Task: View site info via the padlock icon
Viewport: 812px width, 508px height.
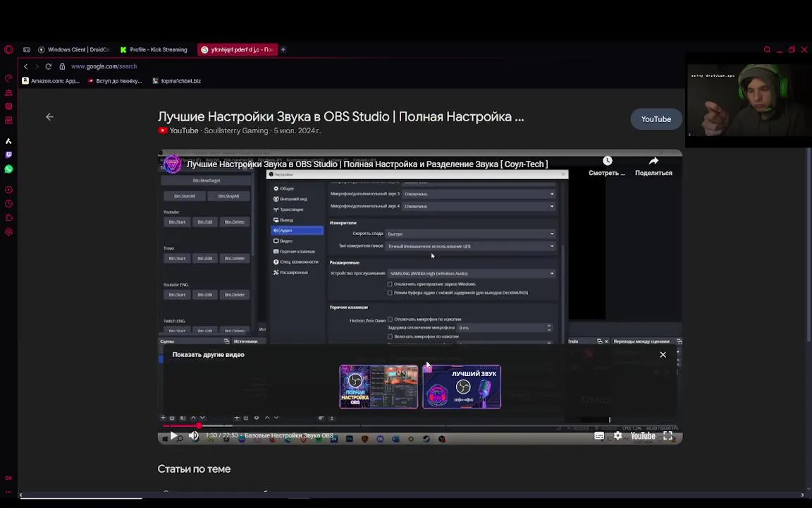Action: pos(62,66)
